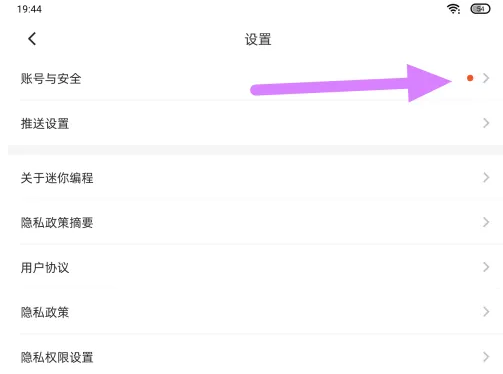Image resolution: width=503 pixels, height=374 pixels.
Task: Tap the 设置 page title
Action: [258, 39]
